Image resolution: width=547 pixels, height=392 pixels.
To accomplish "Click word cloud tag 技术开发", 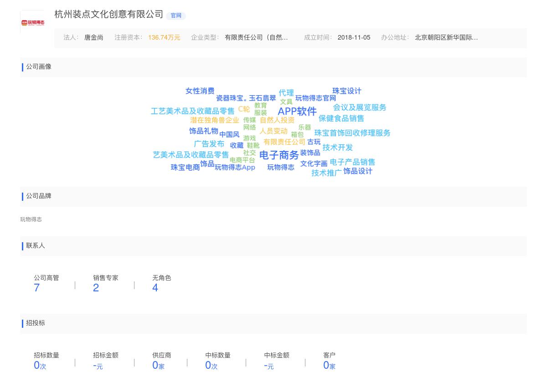I will [x=338, y=148].
